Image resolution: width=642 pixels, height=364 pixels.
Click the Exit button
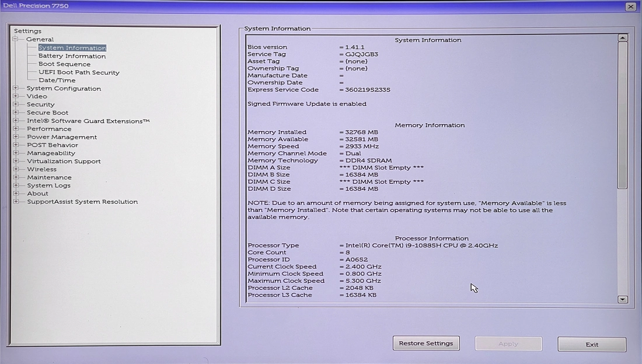pos(592,344)
